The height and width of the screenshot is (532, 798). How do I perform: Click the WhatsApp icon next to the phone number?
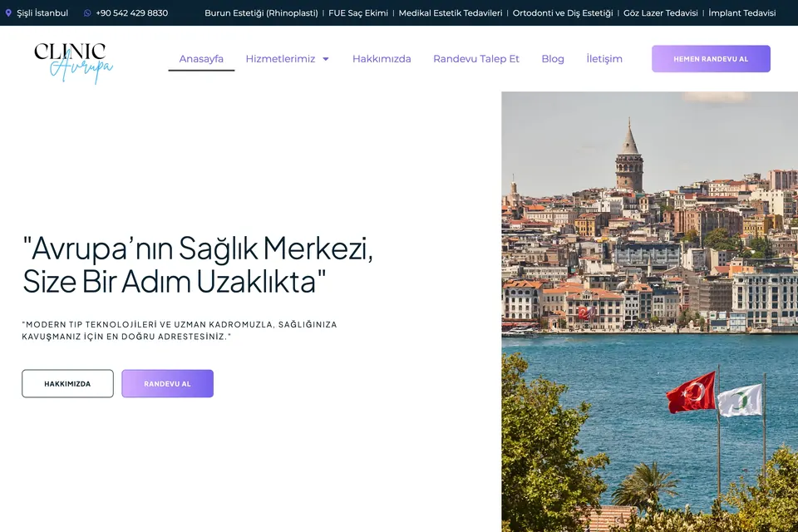click(x=87, y=13)
